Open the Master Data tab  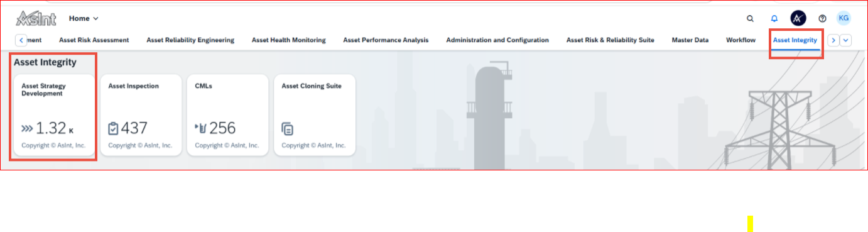pyautogui.click(x=690, y=40)
